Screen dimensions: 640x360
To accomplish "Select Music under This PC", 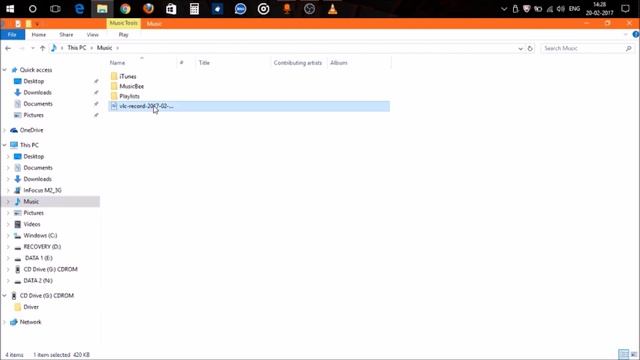I will (31, 202).
